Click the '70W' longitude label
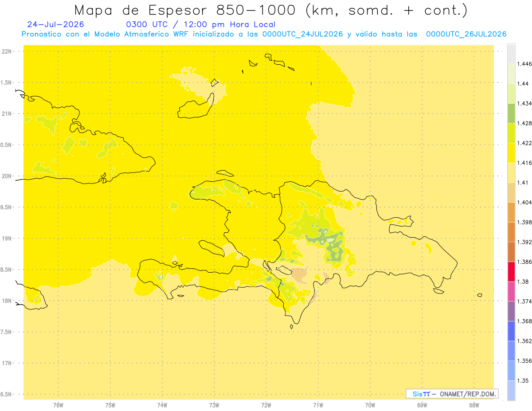Image resolution: width=532 pixels, height=411 pixels. point(370,405)
